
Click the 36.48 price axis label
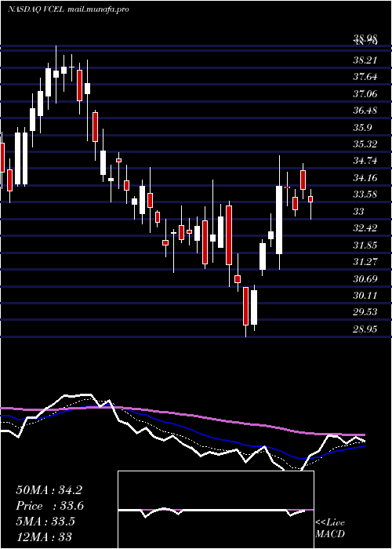coord(365,111)
